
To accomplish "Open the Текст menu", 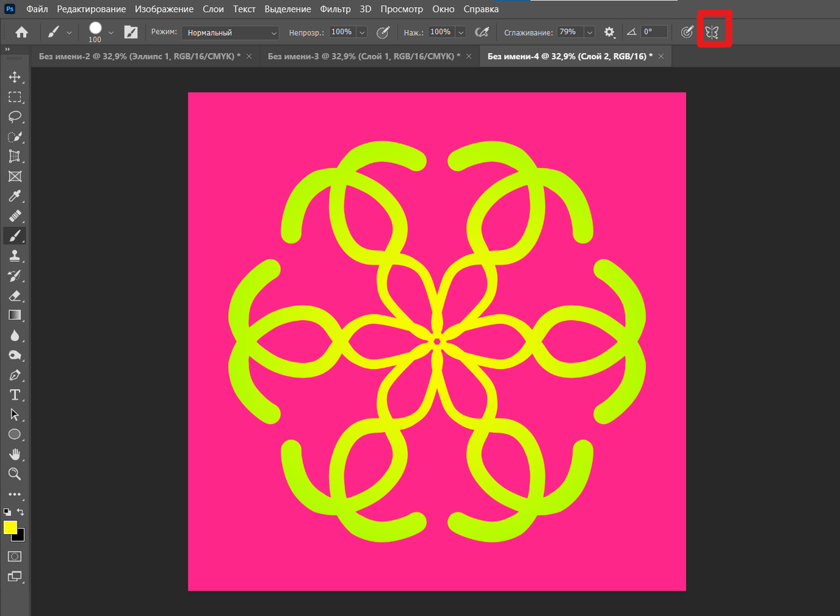I will (244, 9).
